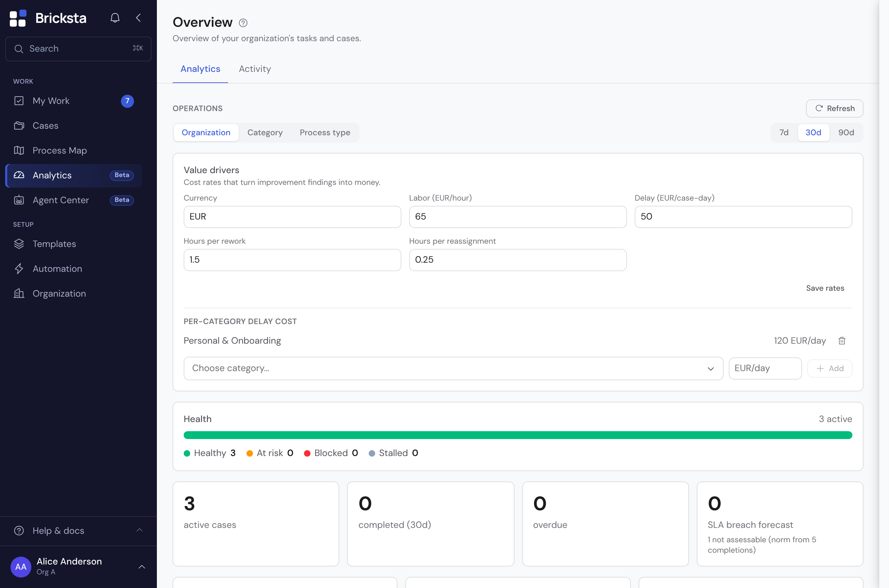Click the Beta badge beside Analytics
The width and height of the screenshot is (889, 588).
122,175
